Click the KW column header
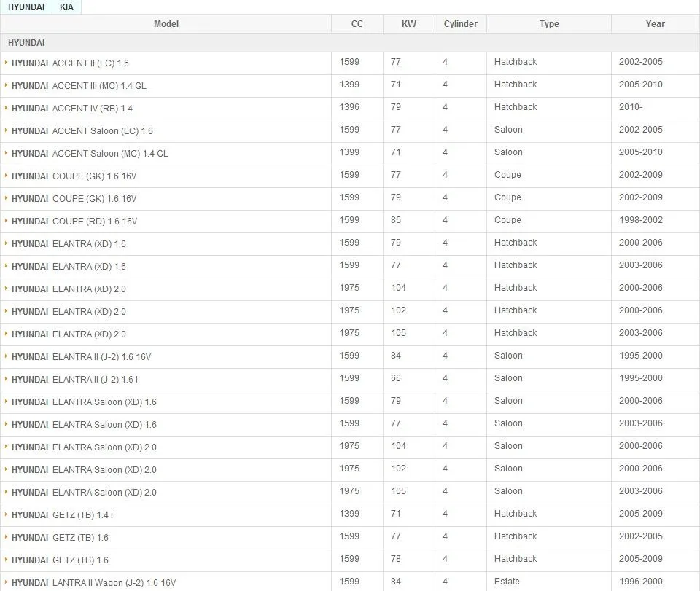Screen dimensions: 700x591 [409, 24]
